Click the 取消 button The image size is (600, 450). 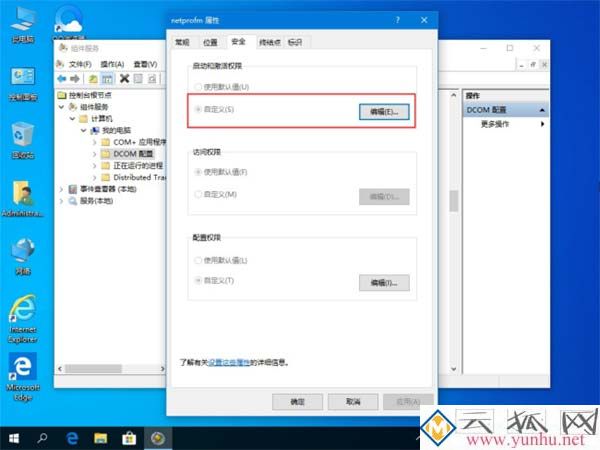click(x=353, y=402)
